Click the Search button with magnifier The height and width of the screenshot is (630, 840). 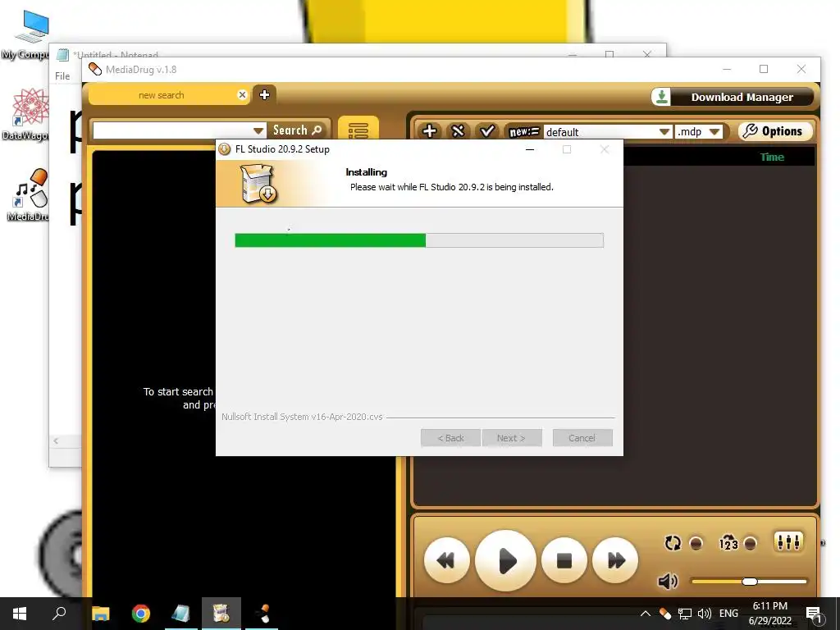pos(297,130)
